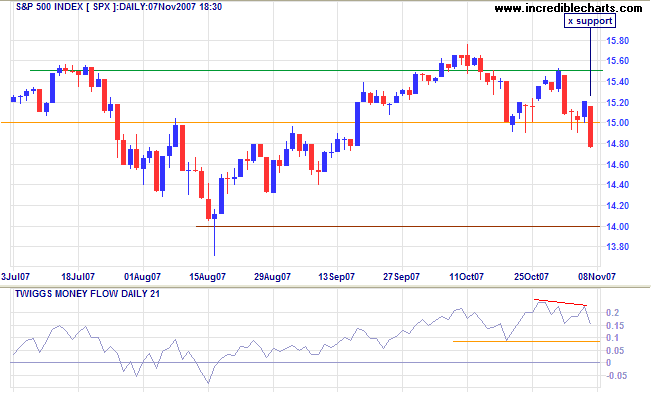Click the 0.2 money flow axis label

(x=612, y=313)
